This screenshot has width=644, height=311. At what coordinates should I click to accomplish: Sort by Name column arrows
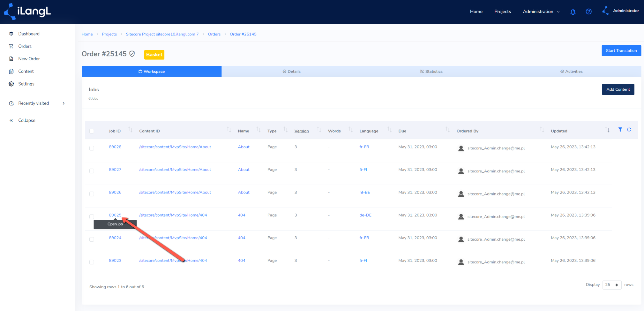click(x=258, y=129)
